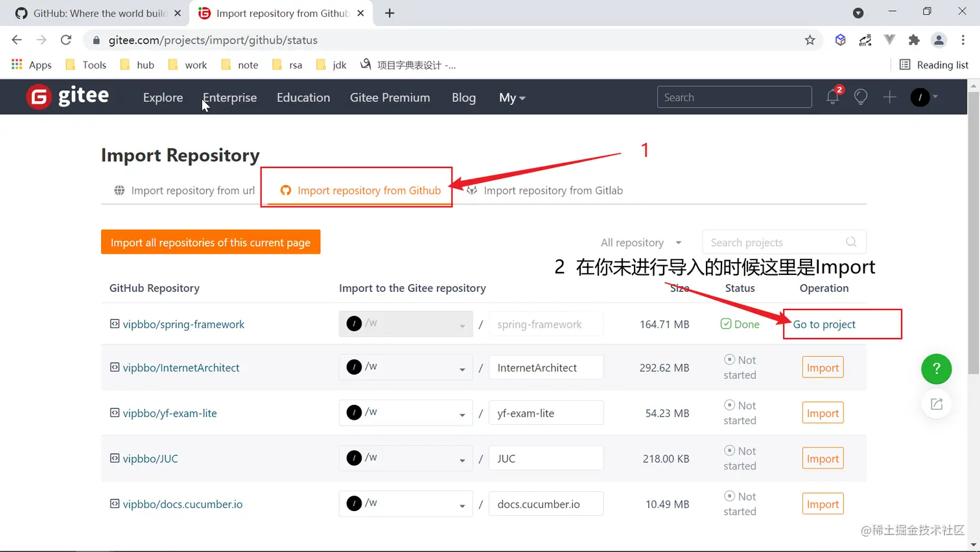
Task: Click Import for the yf-exam-lite repository
Action: (822, 413)
